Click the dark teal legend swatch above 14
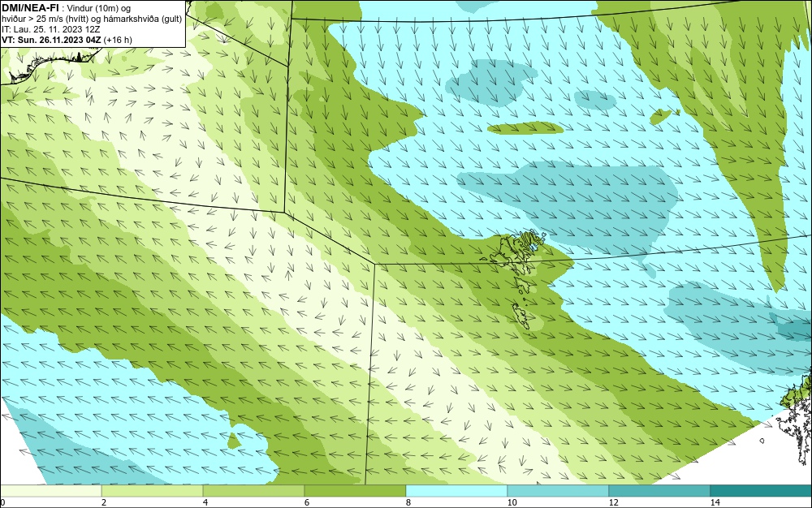812x508 pixels. 762,491
